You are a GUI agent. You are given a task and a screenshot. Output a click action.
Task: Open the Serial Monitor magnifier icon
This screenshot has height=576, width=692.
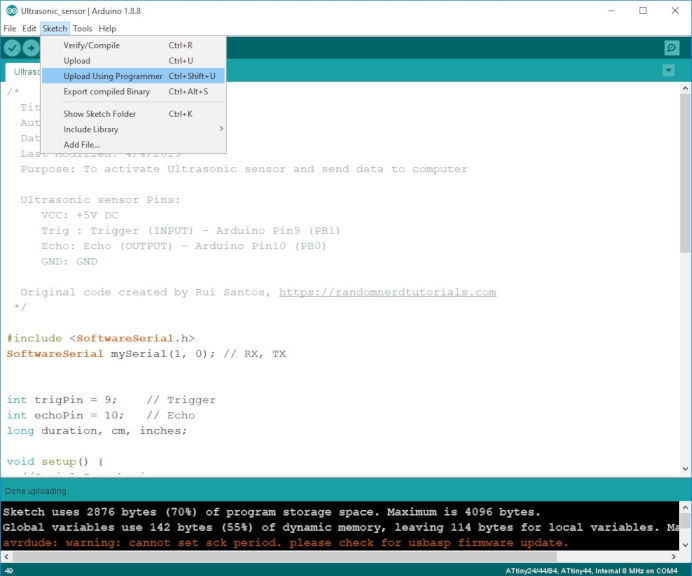click(x=672, y=48)
